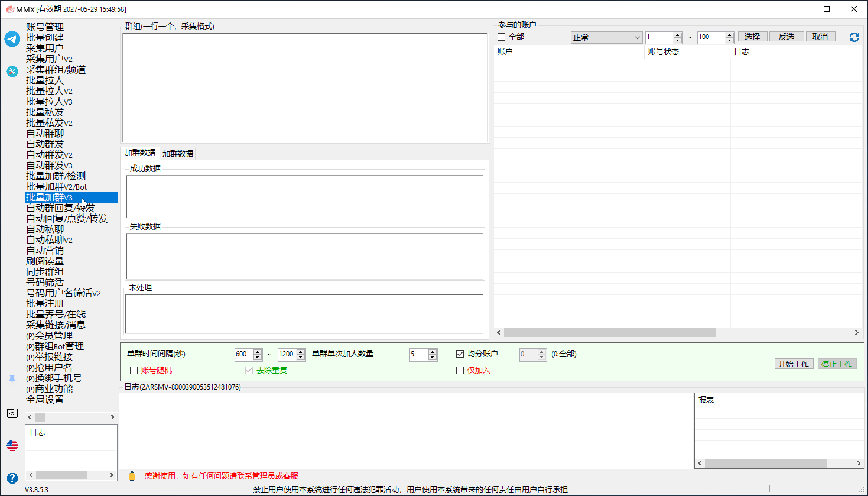The image size is (868, 496).
Task: Open (P)会员管理 menu item
Action: tap(49, 335)
